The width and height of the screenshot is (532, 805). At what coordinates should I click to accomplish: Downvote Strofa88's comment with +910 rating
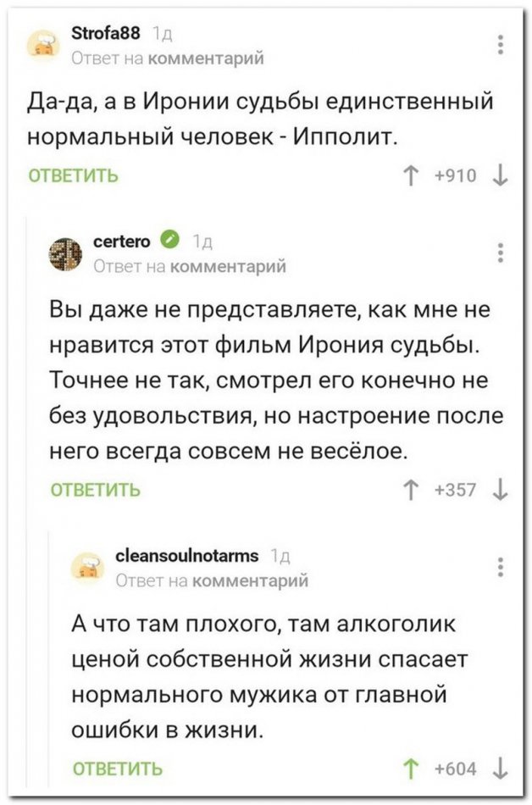click(x=503, y=176)
